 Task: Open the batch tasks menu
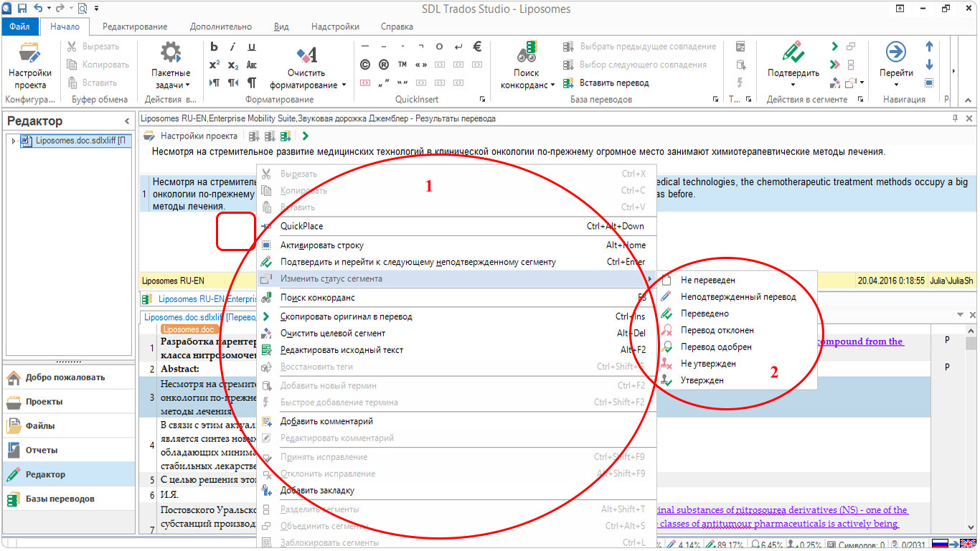[171, 66]
